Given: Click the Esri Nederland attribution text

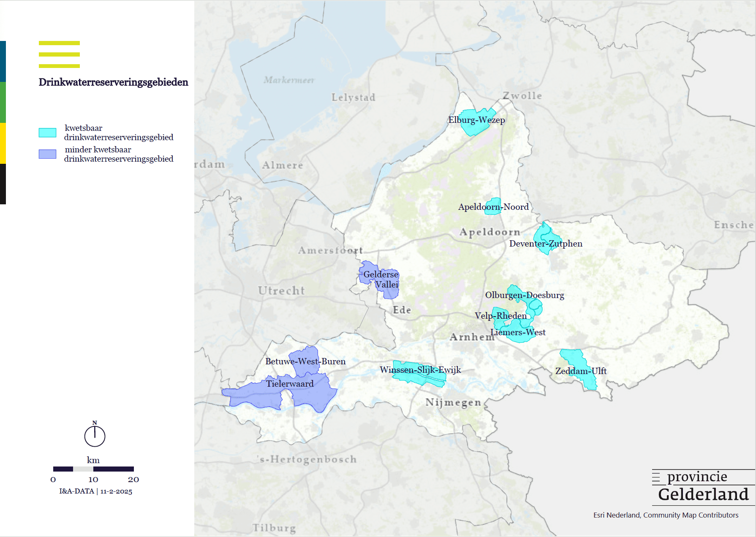Looking at the screenshot, I should click(x=666, y=515).
